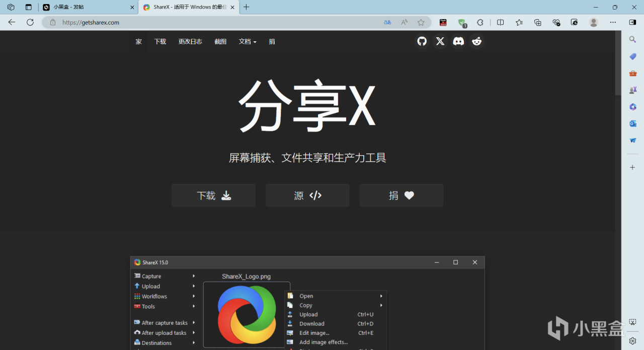Image resolution: width=644 pixels, height=350 pixels.
Task: Toggle the sidebar panel icon
Action: pyautogui.click(x=632, y=22)
